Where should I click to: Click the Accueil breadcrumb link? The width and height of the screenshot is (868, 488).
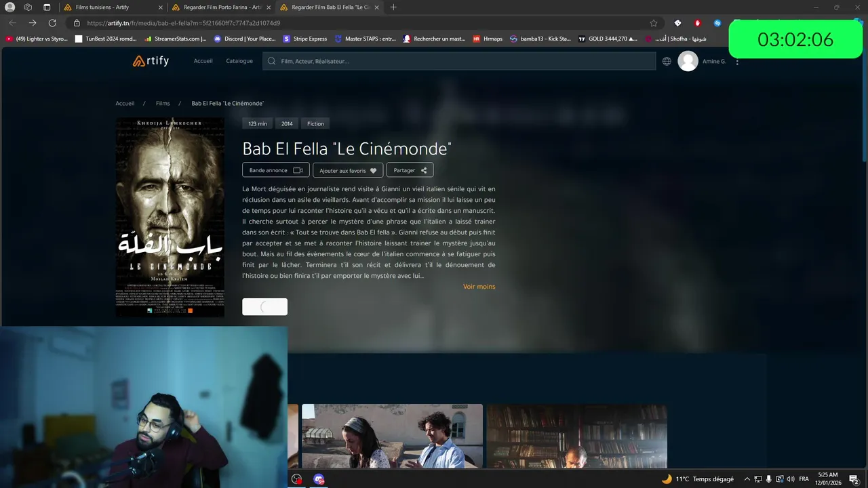point(125,104)
